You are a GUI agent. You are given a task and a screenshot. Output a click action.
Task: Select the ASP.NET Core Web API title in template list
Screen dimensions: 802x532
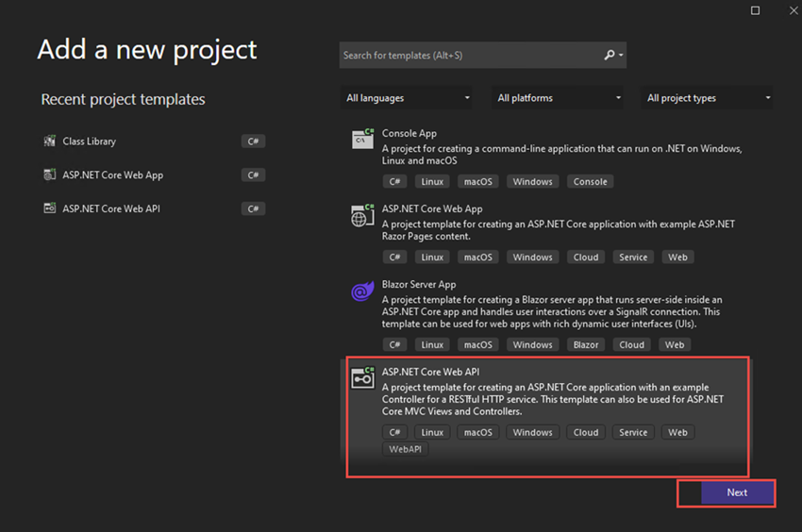[430, 372]
